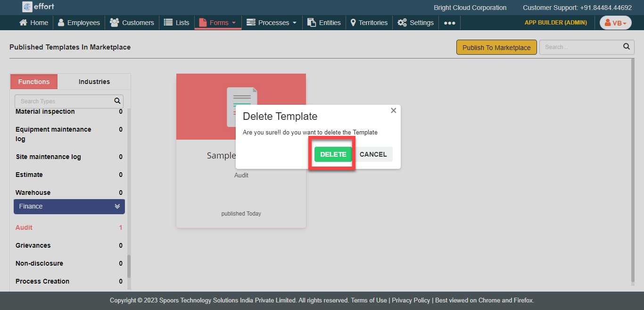Open the Territories map pin item
The width and height of the screenshot is (644, 310).
click(369, 23)
